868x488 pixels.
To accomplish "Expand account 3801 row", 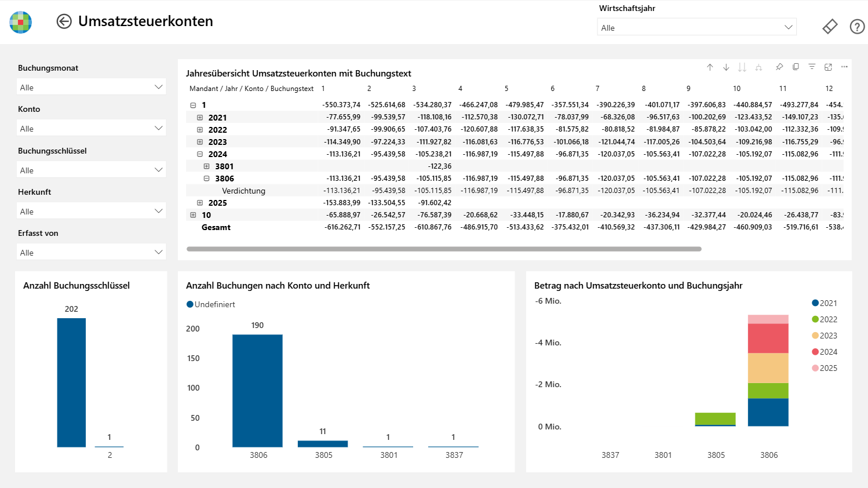I will (x=206, y=166).
